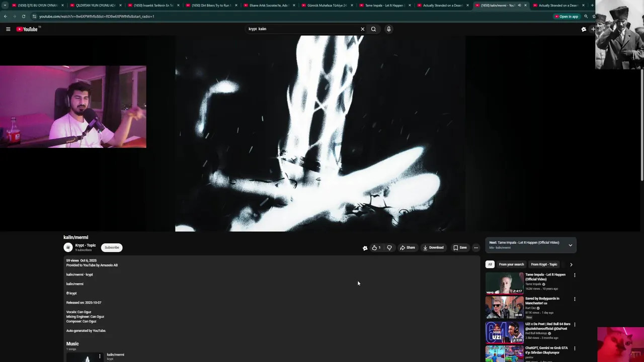Open Saved by Bodyguards in Manchester title

tap(542, 301)
